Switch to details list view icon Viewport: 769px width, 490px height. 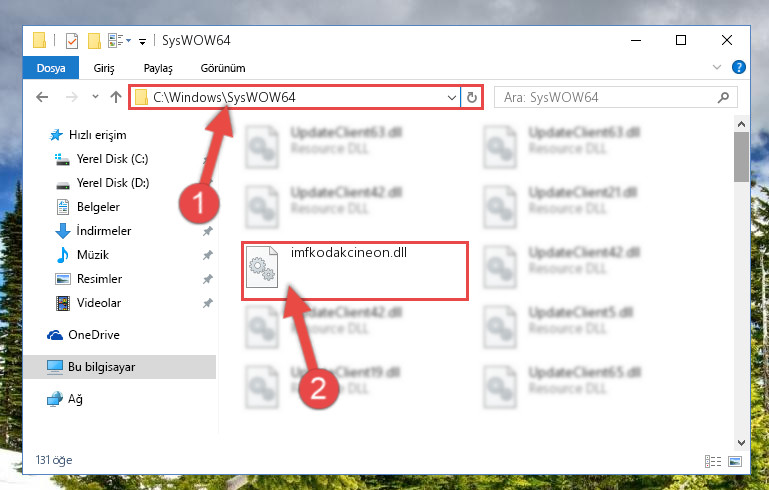click(x=713, y=461)
